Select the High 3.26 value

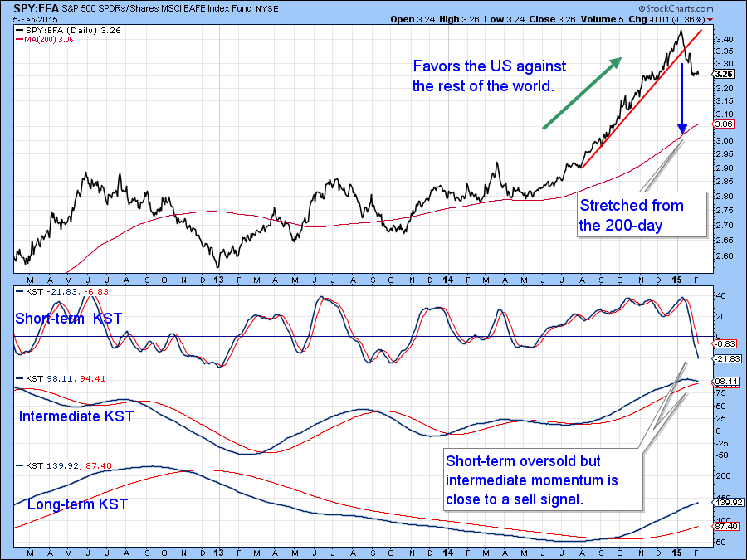[x=459, y=20]
